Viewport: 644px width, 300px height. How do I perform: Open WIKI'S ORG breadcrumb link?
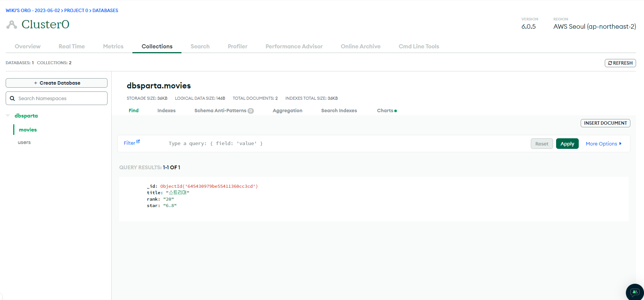(33, 11)
